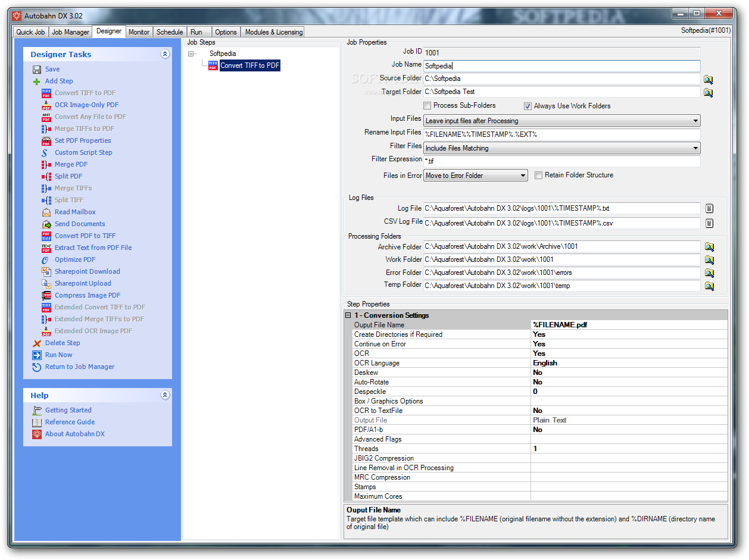Click the Convert PDF to TIFF icon
749x560 pixels.
click(x=46, y=236)
